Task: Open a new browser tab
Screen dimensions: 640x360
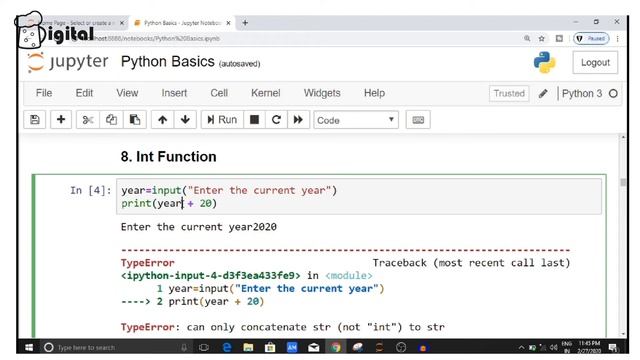Action: coord(245,23)
